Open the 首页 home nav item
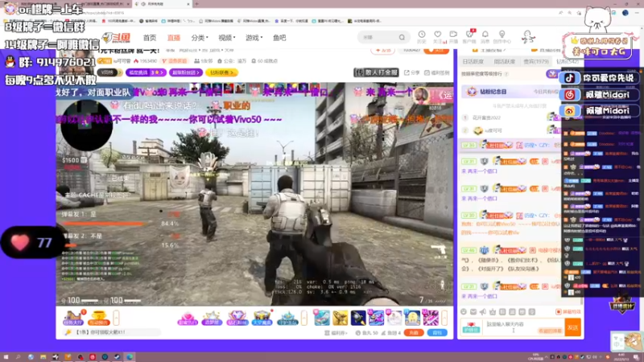This screenshot has height=362, width=644. (150, 38)
